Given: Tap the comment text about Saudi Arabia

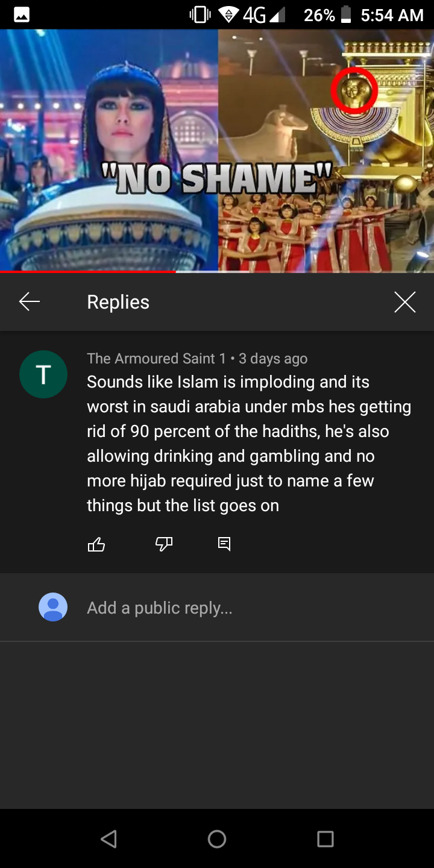Looking at the screenshot, I should pyautogui.click(x=249, y=444).
